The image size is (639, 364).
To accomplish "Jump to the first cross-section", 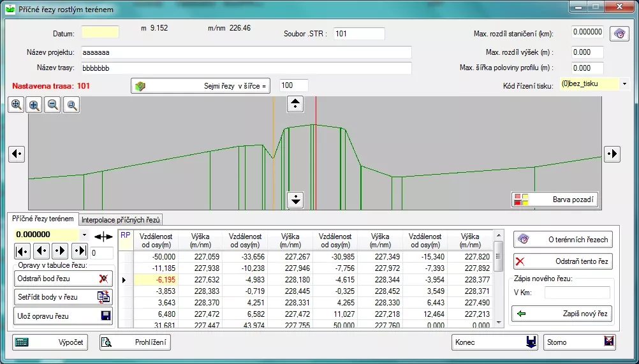I will click(22, 251).
